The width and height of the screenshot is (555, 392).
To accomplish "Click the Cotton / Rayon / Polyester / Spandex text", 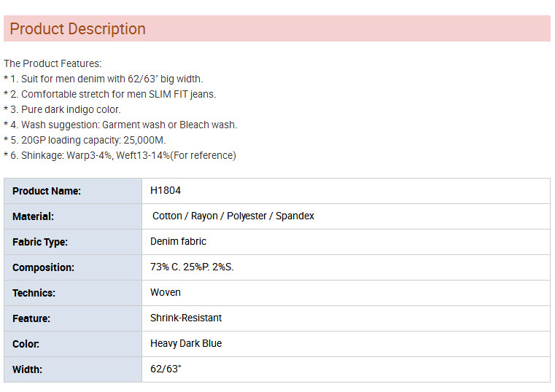I will tap(233, 216).
